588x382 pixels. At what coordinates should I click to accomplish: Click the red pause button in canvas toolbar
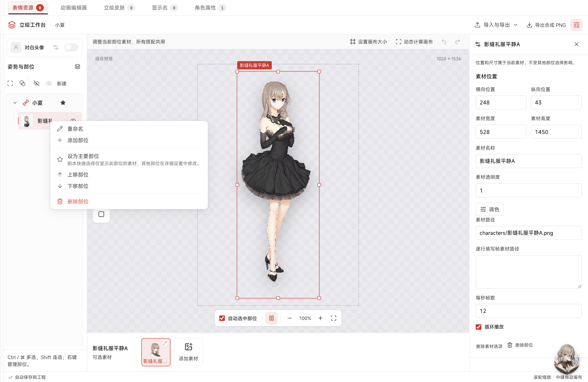click(272, 318)
